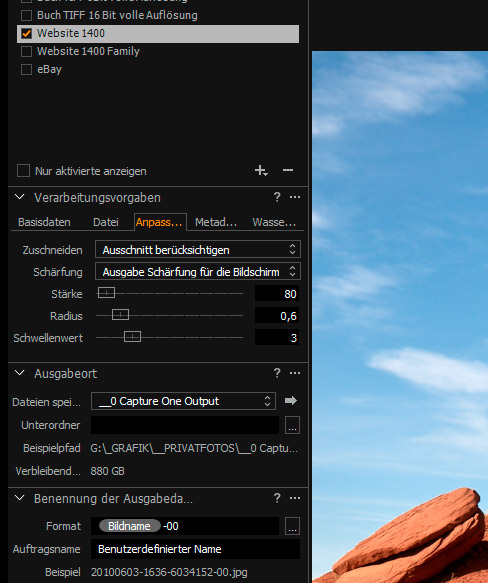Click the Unterordner text field

pos(185,425)
